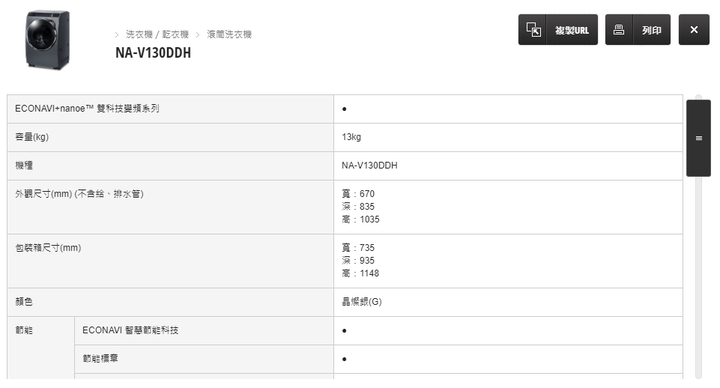Click the 顏色 row label

pos(24,302)
